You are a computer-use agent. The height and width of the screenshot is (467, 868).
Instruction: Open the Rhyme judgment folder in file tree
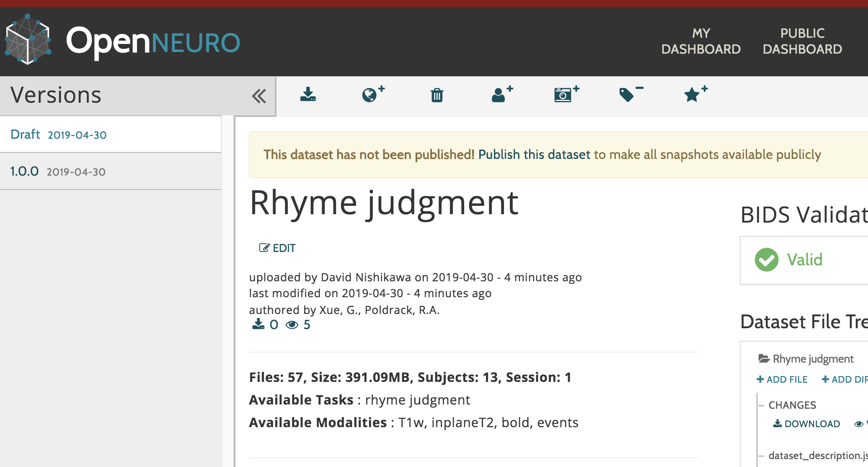[806, 358]
